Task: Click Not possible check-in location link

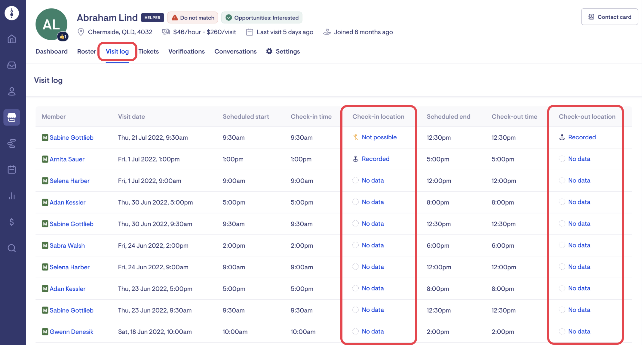Action: tap(379, 137)
